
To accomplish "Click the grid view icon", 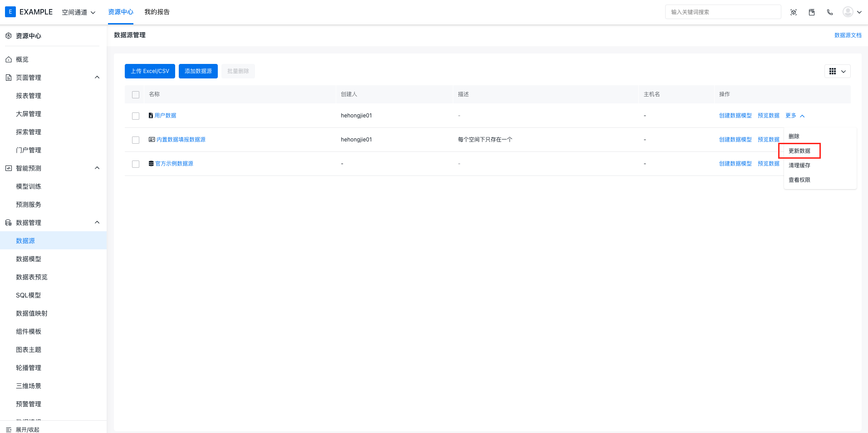I will (833, 71).
